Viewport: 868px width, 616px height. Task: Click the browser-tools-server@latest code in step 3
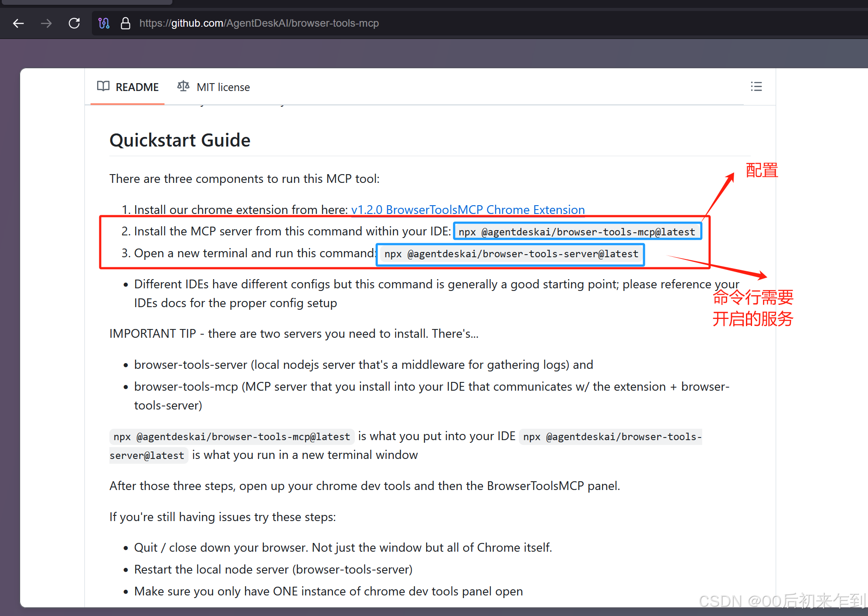click(x=511, y=254)
